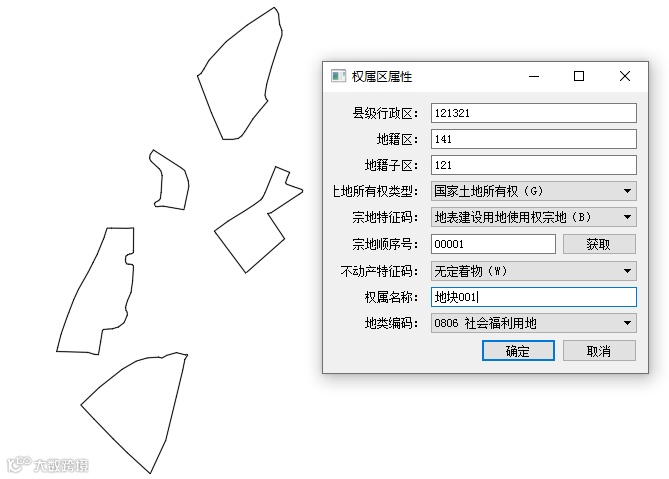Click the 权属区属性 dialog title icon

coord(338,76)
